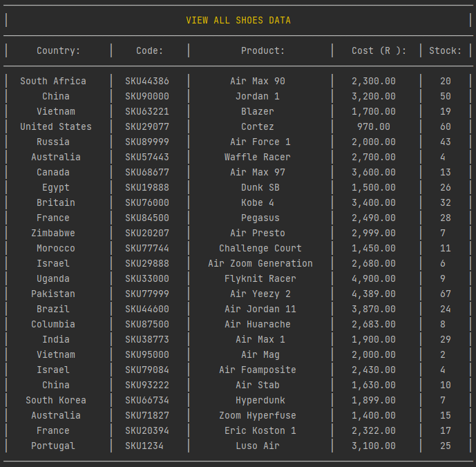This screenshot has height=467, width=476.
Task: Click stock value 67
Action: coord(446,294)
